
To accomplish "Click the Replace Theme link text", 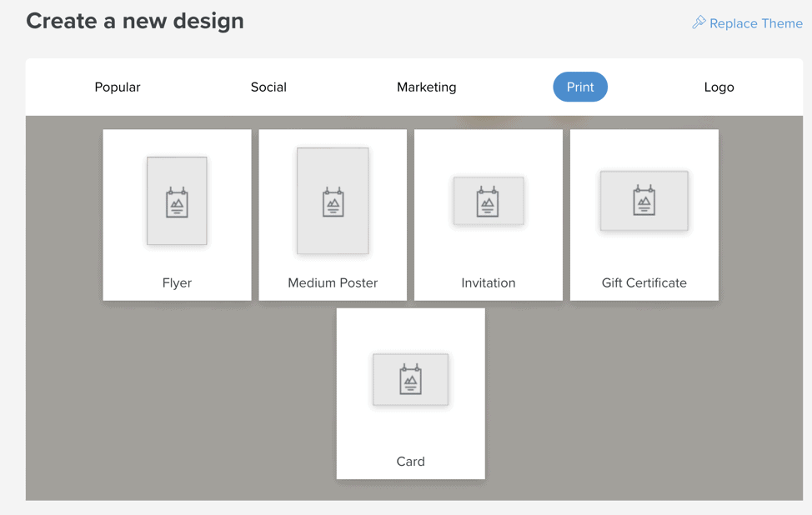I will 756,23.
